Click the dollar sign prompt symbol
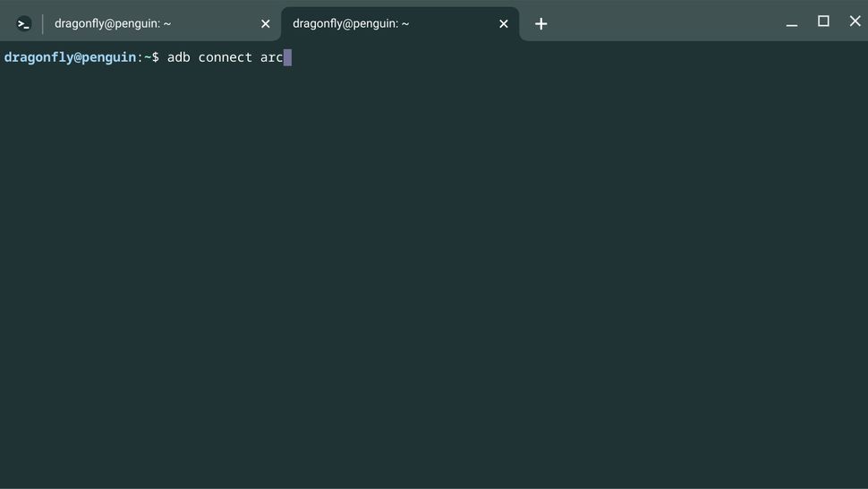 click(x=155, y=58)
